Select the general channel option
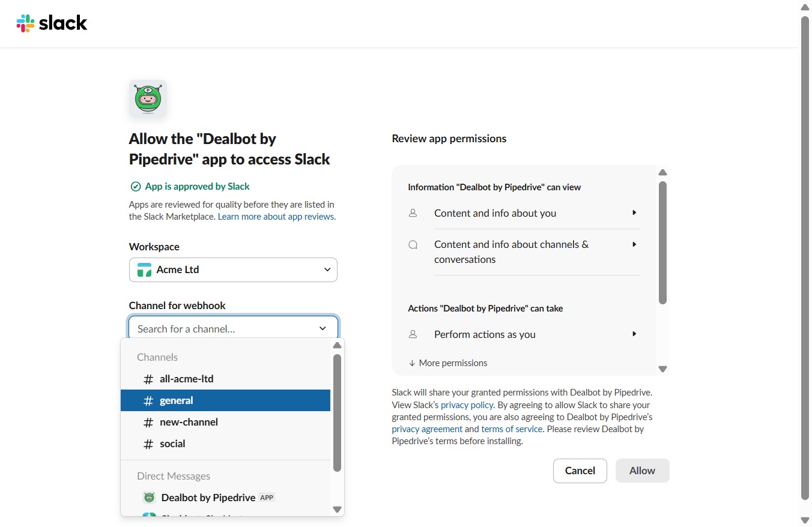This screenshot has width=812, height=527. pyautogui.click(x=225, y=400)
